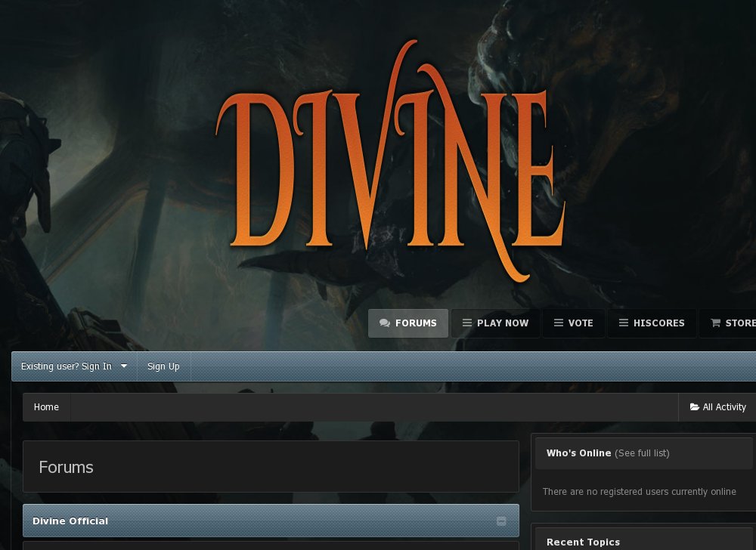Click the All Activity link
The width and height of the screenshot is (756, 550).
(x=718, y=406)
